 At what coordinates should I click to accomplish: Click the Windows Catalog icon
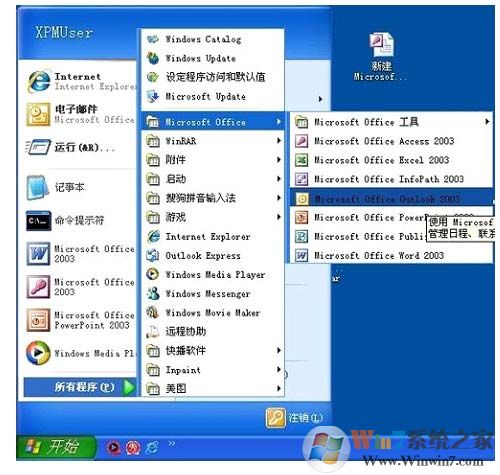tap(153, 39)
